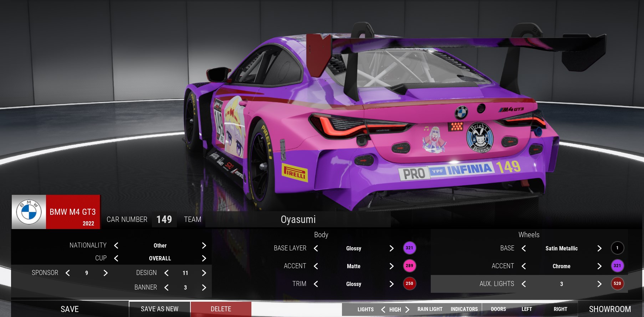Delete the current livery
Image resolution: width=644 pixels, height=317 pixels.
click(221, 309)
